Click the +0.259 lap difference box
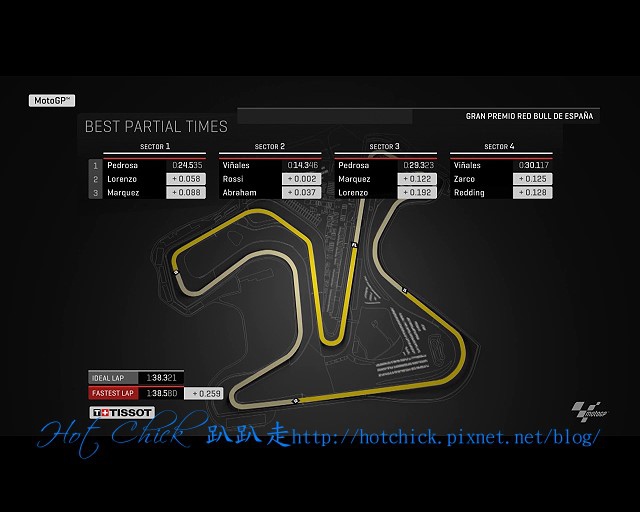640x512 pixels. click(x=204, y=394)
